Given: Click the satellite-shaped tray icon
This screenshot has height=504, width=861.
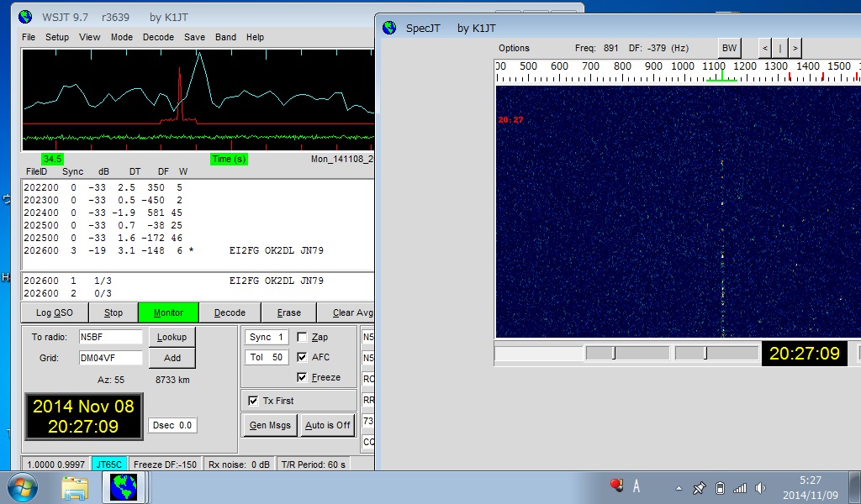Looking at the screenshot, I should click(699, 487).
